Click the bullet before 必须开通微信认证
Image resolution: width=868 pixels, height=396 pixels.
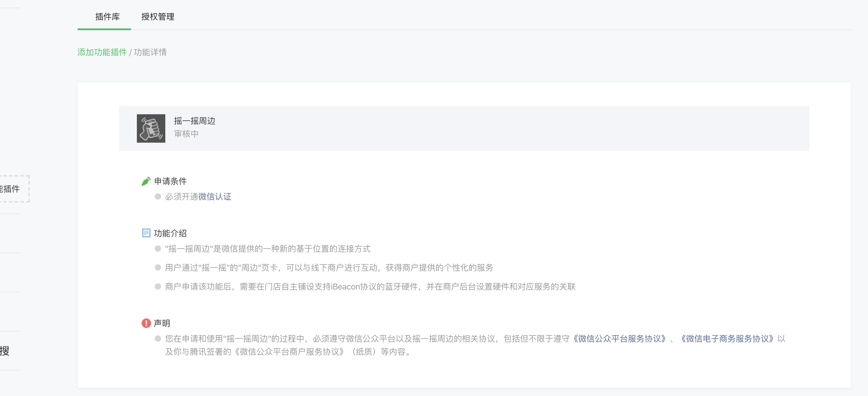coord(158,197)
